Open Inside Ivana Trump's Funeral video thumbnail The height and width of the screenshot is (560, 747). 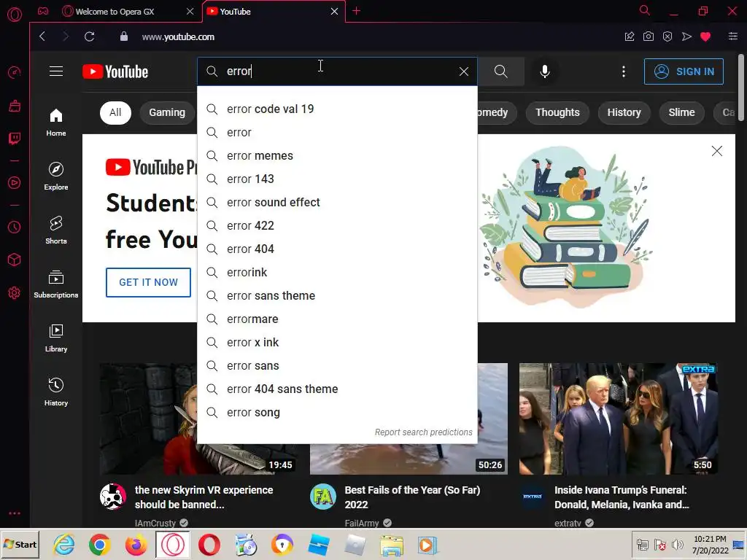619,419
